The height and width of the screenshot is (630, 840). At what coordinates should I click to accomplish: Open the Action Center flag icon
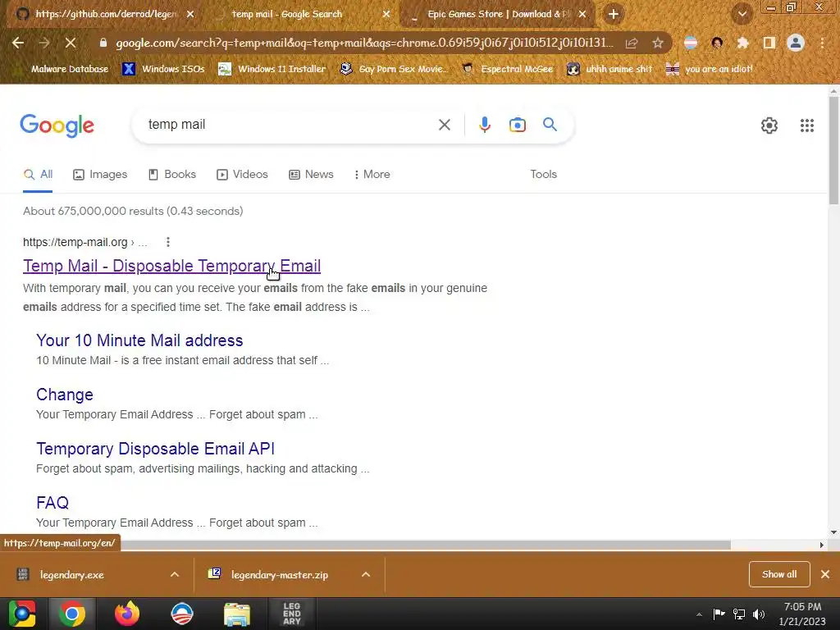click(x=719, y=614)
